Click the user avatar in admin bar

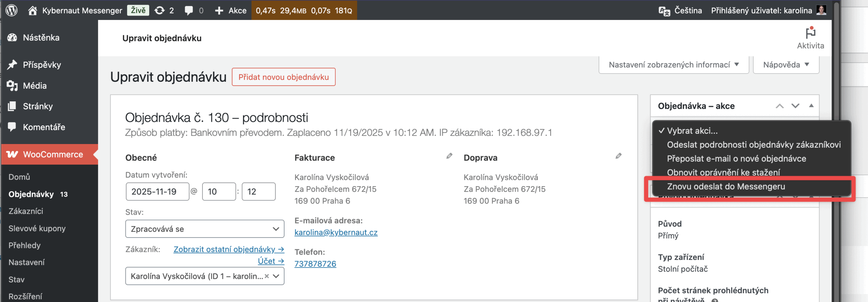pyautogui.click(x=821, y=10)
